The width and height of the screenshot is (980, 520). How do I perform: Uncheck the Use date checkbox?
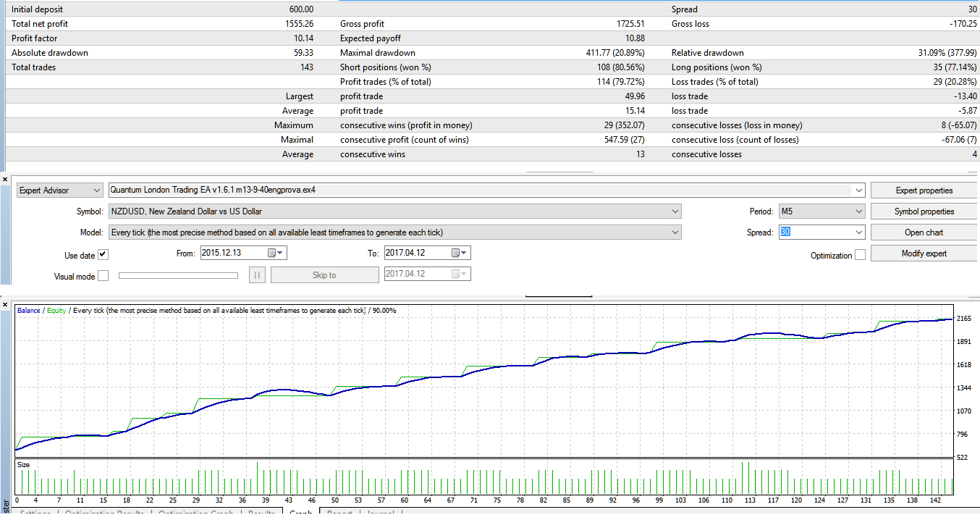(x=103, y=255)
